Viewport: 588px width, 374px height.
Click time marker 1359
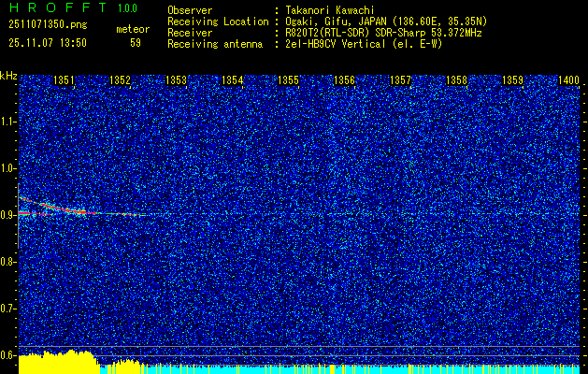point(512,80)
